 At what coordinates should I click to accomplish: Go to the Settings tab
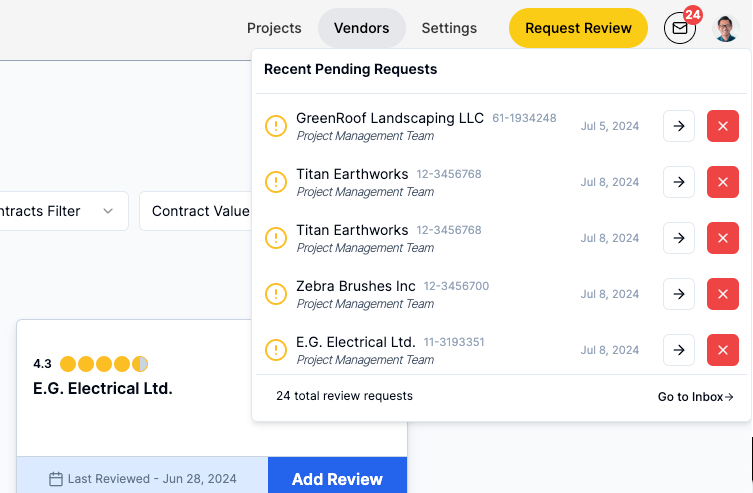(449, 28)
